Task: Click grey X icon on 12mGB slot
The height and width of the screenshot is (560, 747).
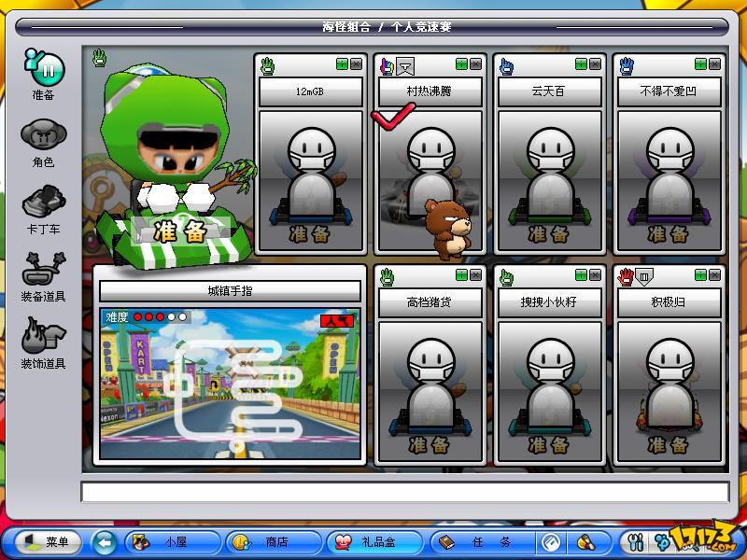Action: pyautogui.click(x=356, y=64)
